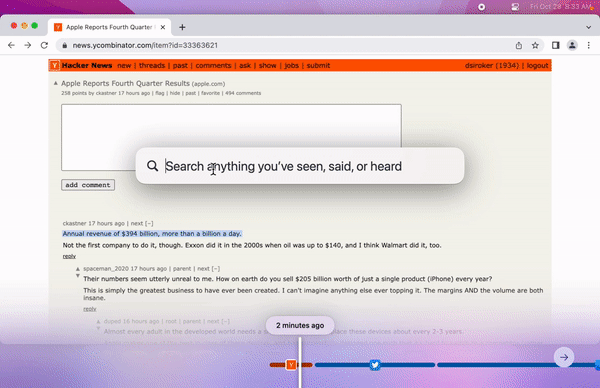Click the address bar URL
This screenshot has height=388, width=600.
(145, 45)
